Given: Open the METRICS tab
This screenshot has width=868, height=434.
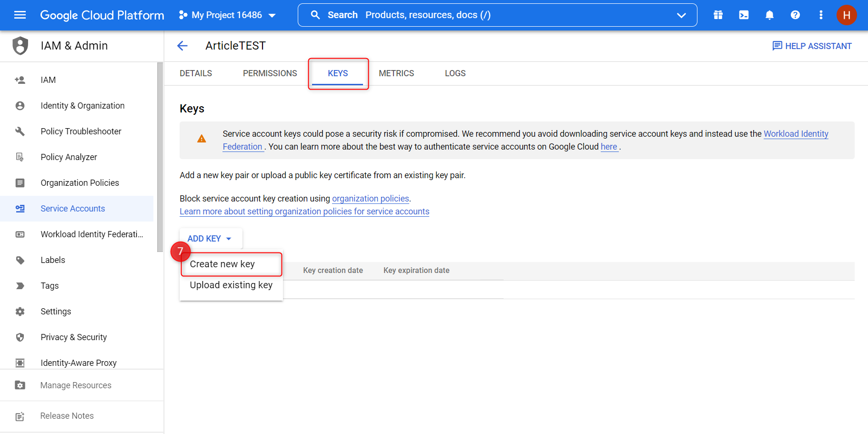Looking at the screenshot, I should 396,73.
